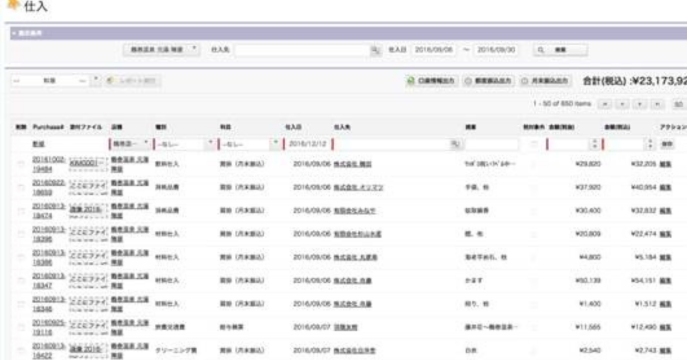Edit the row totaling ¥5,184
Viewport: 690px width, 360px height.
pyautogui.click(x=665, y=257)
